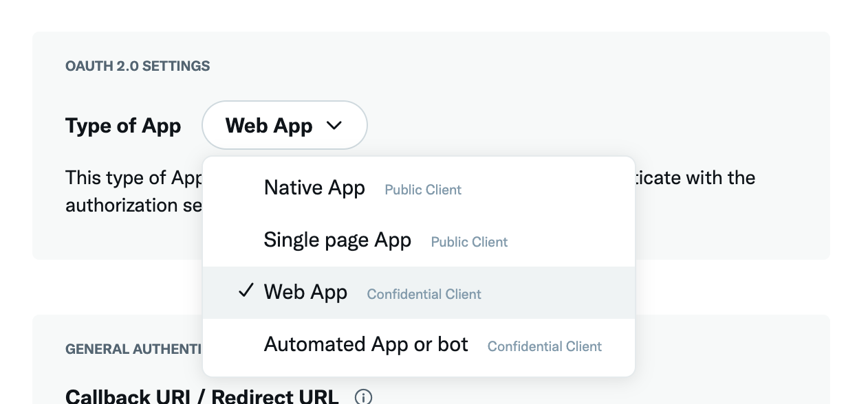Click Confidential Client label beside Automated App
The image size is (868, 404).
pos(544,347)
